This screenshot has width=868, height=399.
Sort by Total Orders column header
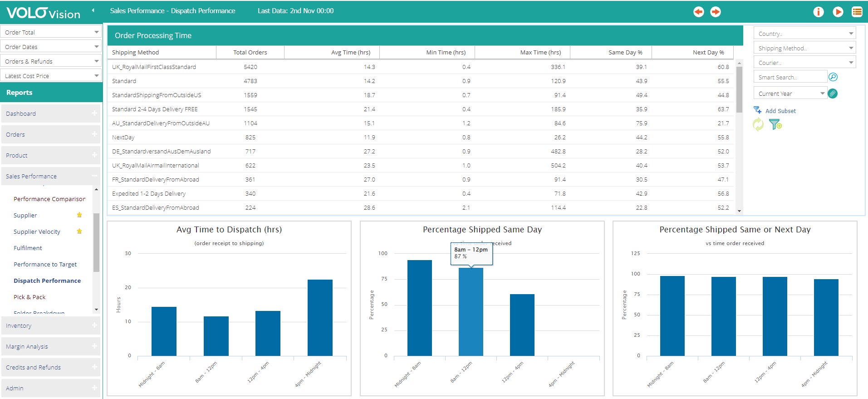point(250,52)
